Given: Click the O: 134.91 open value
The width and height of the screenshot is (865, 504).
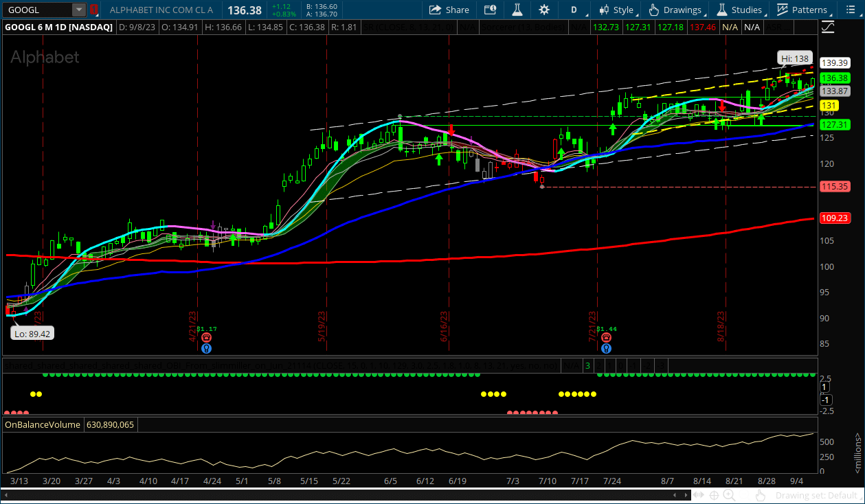Looking at the screenshot, I should pos(181,27).
